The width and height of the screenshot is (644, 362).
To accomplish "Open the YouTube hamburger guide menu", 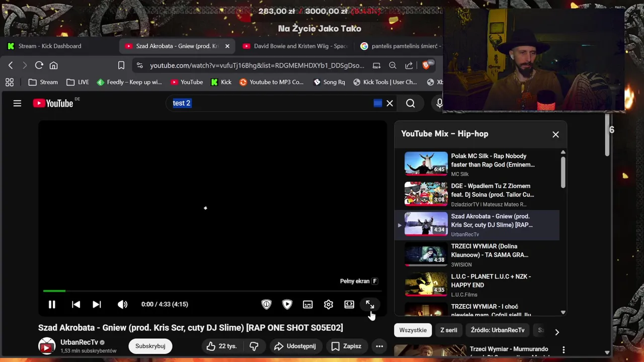I will (x=17, y=103).
